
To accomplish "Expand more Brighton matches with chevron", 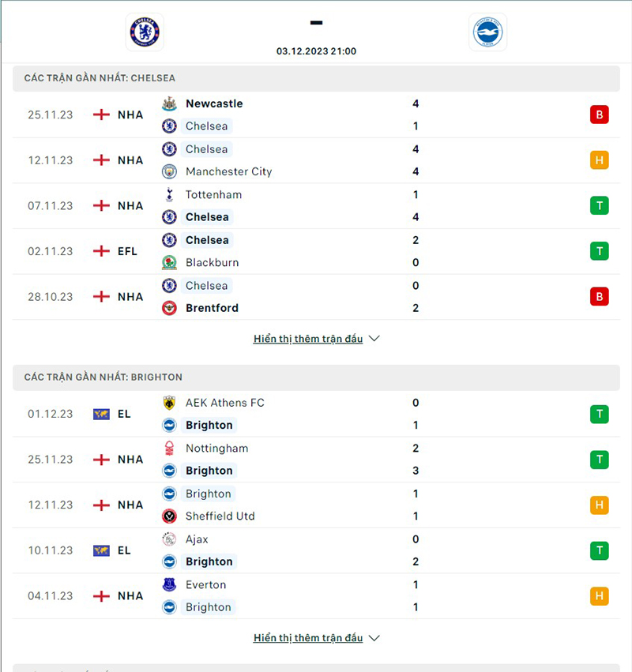I will [x=374, y=637].
